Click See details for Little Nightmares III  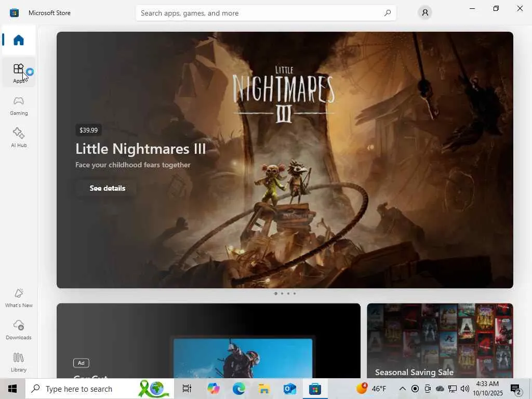[x=107, y=188]
